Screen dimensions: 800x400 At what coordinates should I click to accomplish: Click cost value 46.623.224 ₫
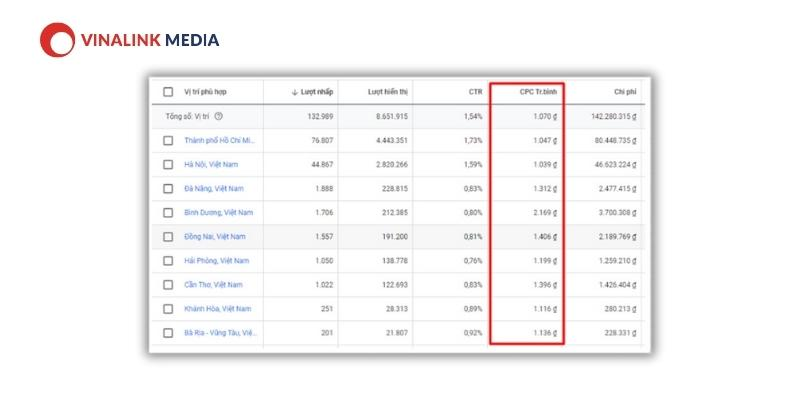click(616, 164)
